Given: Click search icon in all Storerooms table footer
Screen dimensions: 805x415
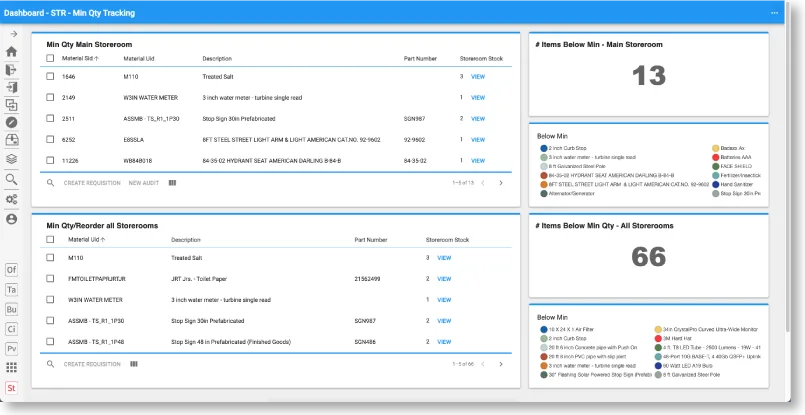Looking at the screenshot, I should point(50,364).
